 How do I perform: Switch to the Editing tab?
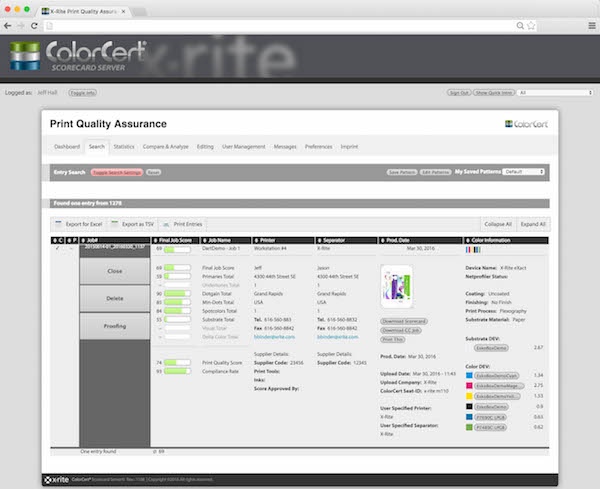click(205, 147)
